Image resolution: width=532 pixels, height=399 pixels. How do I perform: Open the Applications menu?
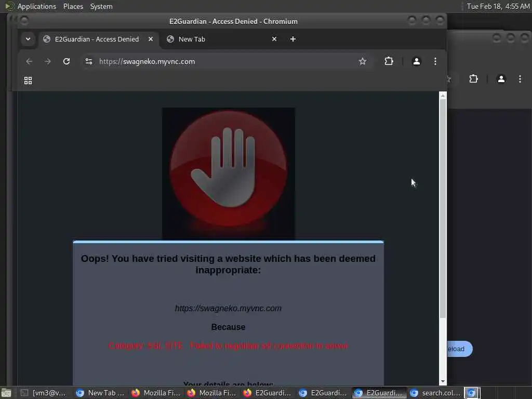pos(37,6)
